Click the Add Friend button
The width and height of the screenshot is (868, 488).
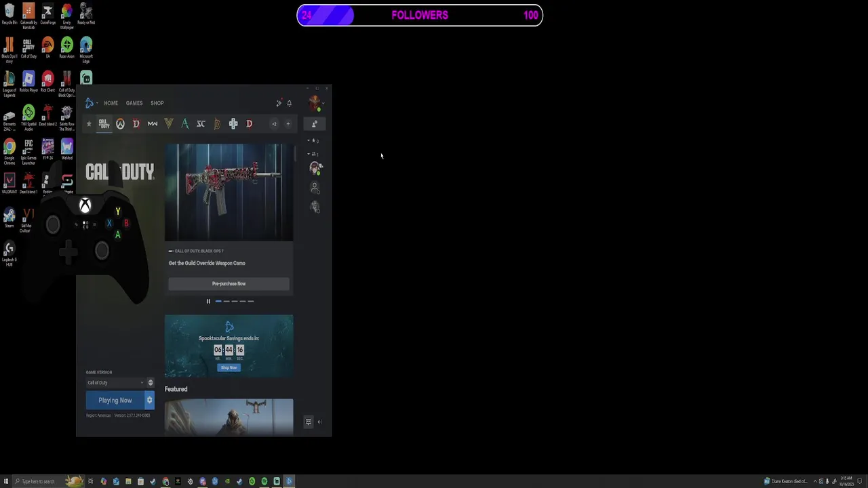pos(314,124)
